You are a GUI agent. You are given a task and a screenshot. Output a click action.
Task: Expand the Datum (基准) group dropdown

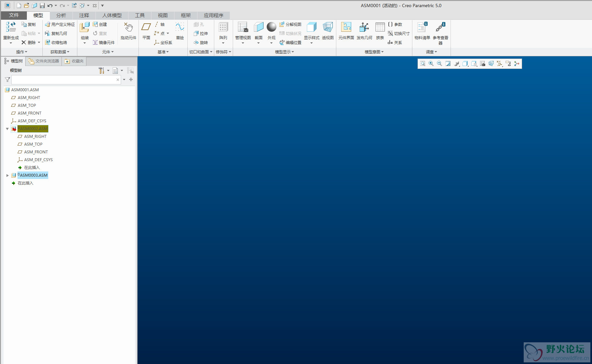[x=163, y=52]
